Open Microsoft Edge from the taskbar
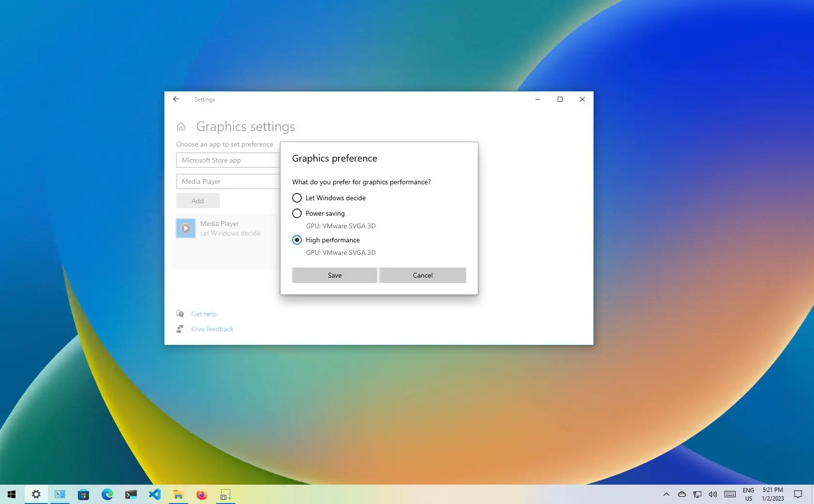The image size is (814, 504). tap(107, 494)
